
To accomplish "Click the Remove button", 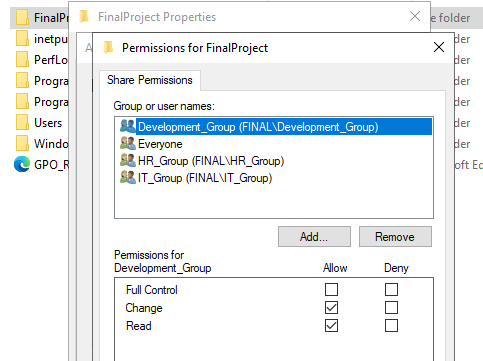I will [x=395, y=237].
